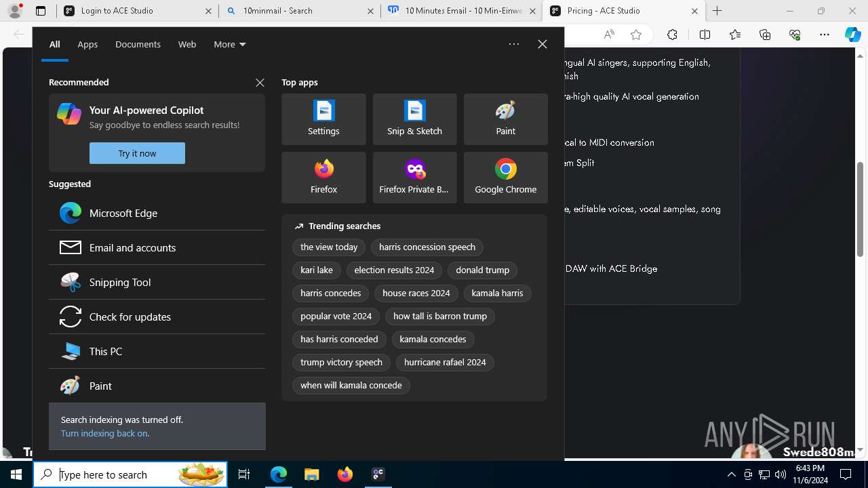
Task: Open a new browser tab
Action: pyautogui.click(x=717, y=11)
